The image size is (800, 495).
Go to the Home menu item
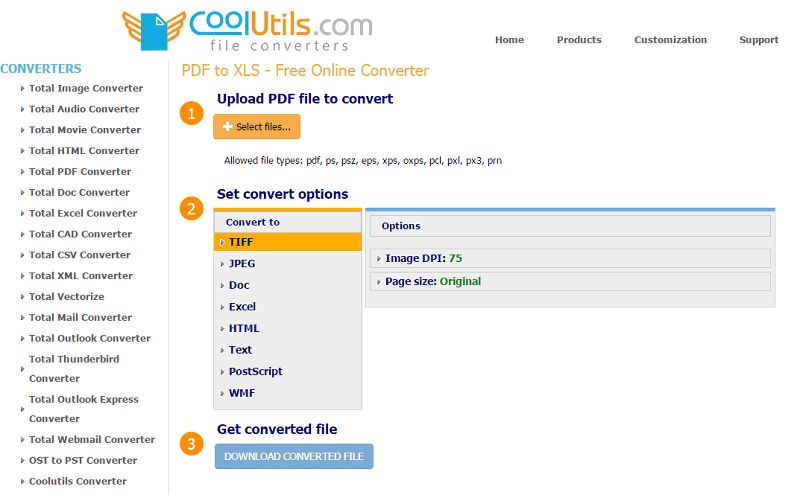tap(509, 40)
